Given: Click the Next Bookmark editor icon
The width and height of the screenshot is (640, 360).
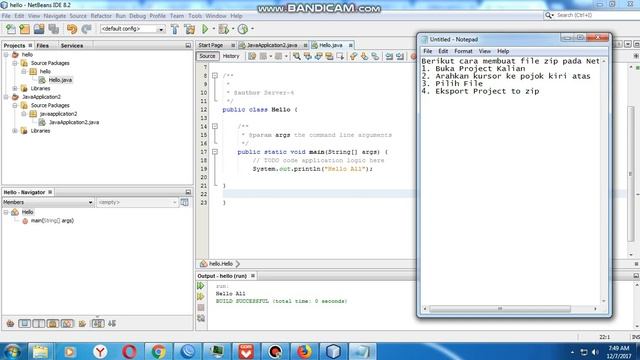Looking at the screenshot, I should (x=364, y=56).
